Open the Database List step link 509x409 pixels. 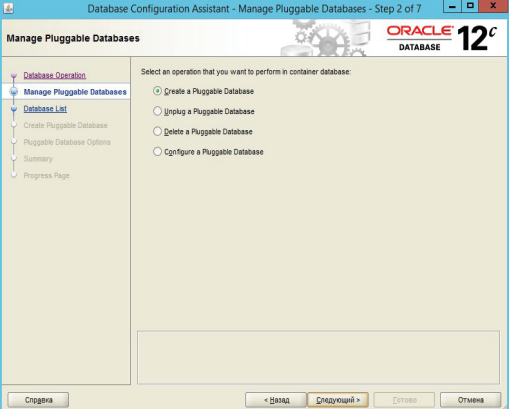(x=45, y=109)
